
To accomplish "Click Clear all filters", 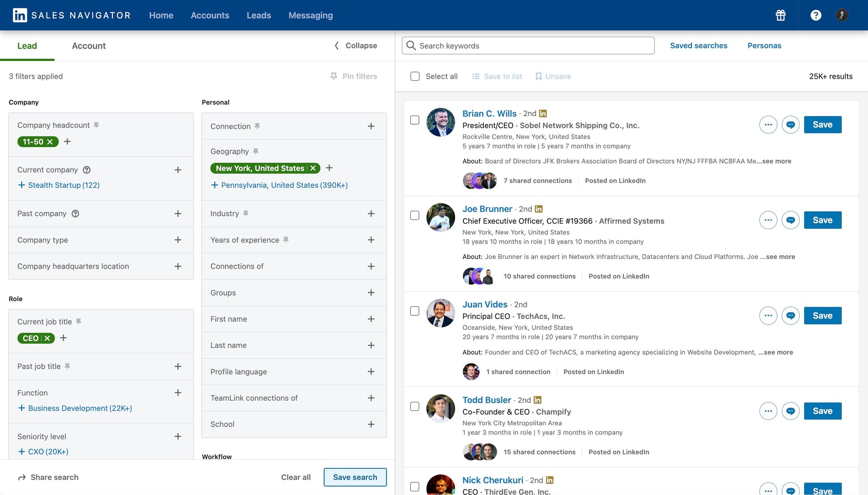I will 296,477.
